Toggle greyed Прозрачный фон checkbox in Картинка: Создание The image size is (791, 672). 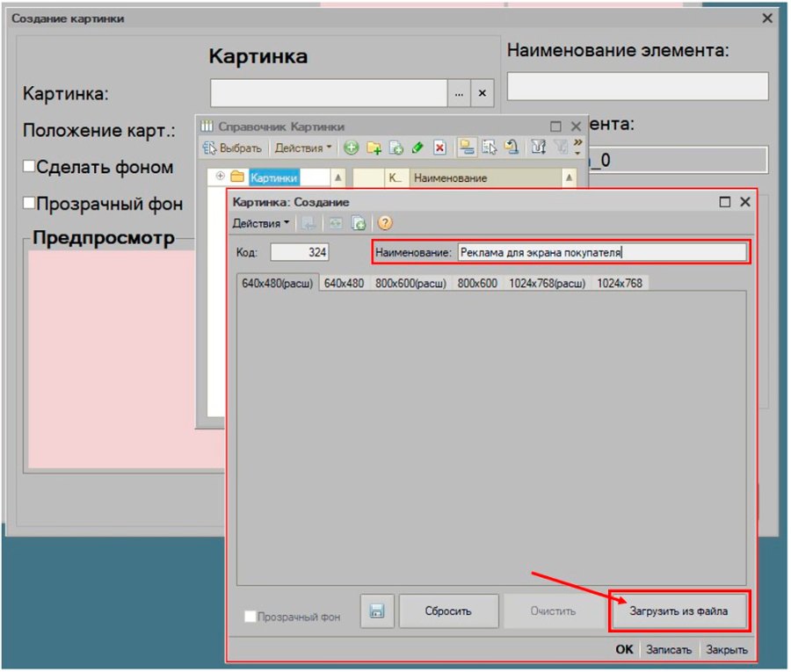(250, 616)
